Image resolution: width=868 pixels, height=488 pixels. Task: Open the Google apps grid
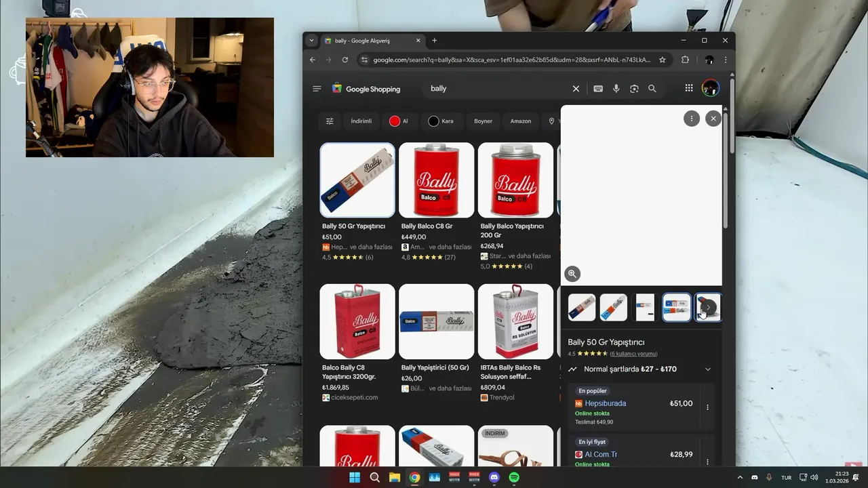(689, 88)
